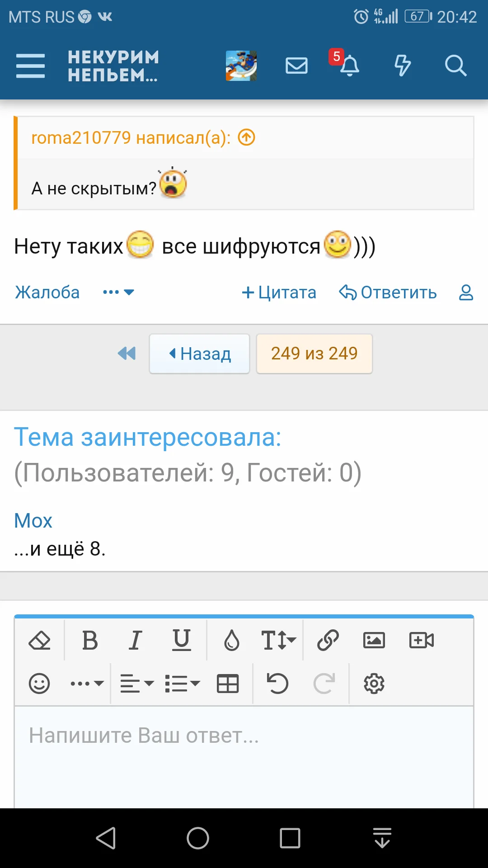Report the post with Жалоба
This screenshot has height=868, width=488.
47,292
